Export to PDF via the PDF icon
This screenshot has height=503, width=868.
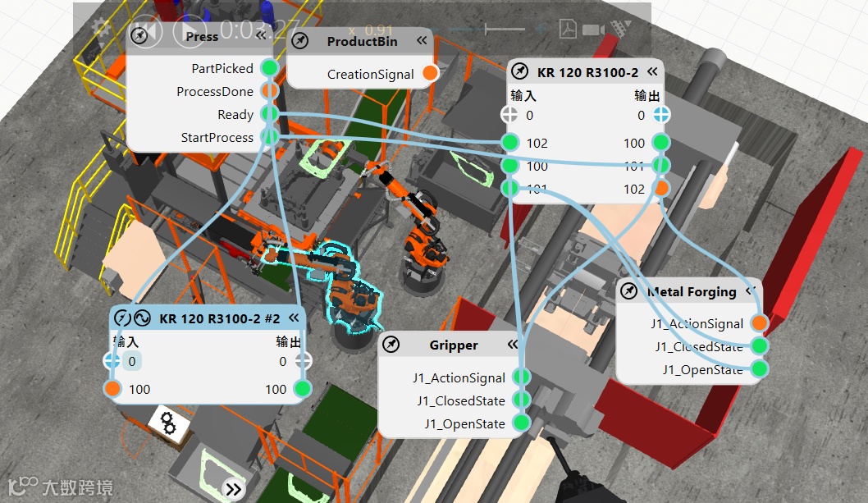(x=568, y=29)
